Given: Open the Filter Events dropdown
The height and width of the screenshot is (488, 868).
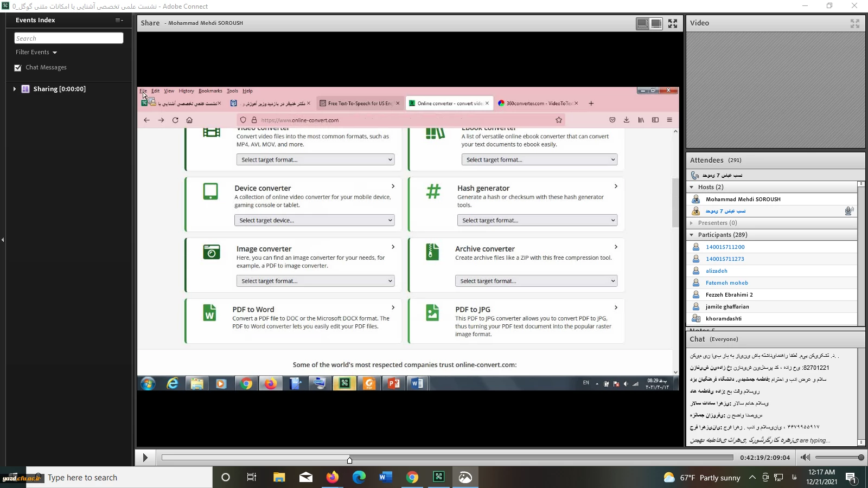Looking at the screenshot, I should pos(36,53).
